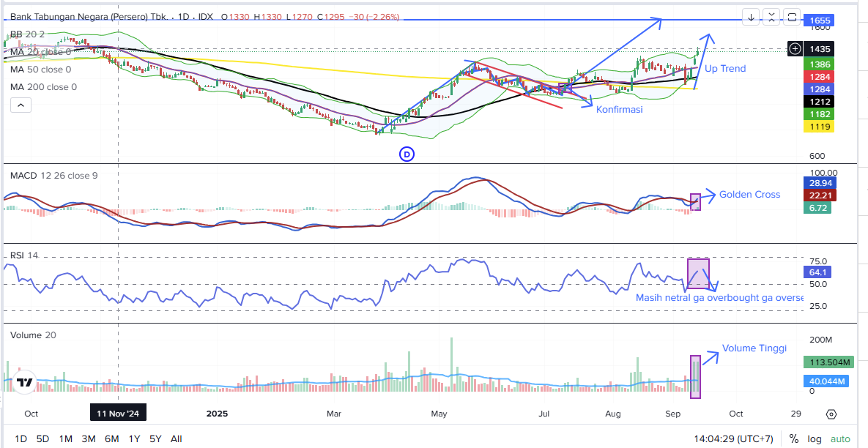
Task: Click the blue D dividend marker
Action: coord(407,155)
